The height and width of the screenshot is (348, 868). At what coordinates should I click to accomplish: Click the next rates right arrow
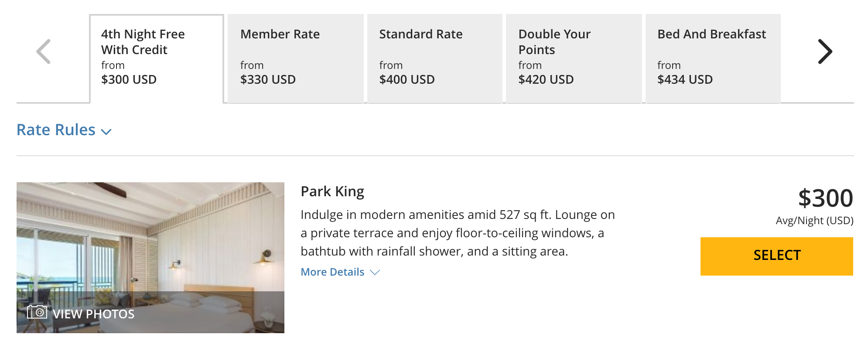pos(825,51)
